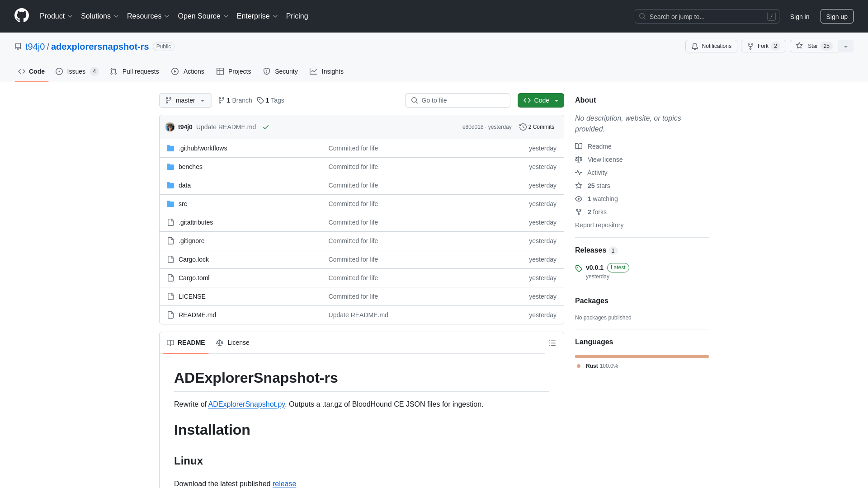Open the benches folder

point(190,167)
